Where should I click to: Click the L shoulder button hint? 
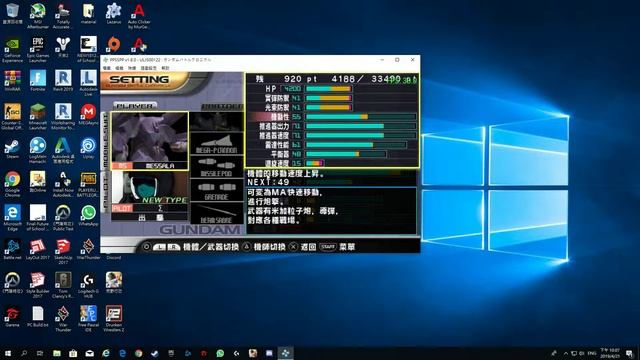tap(160, 247)
